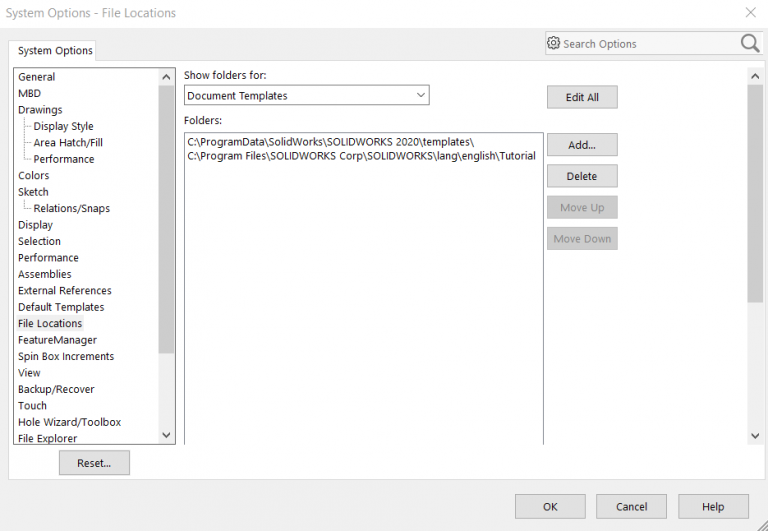Close the System Options dialog
The height and width of the screenshot is (531, 768).
click(x=750, y=13)
